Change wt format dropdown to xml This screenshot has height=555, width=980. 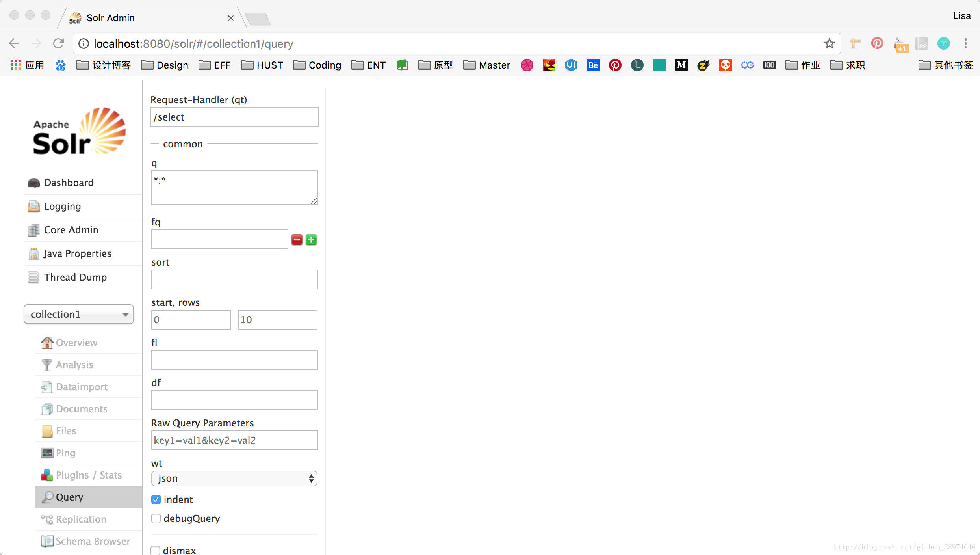click(234, 478)
